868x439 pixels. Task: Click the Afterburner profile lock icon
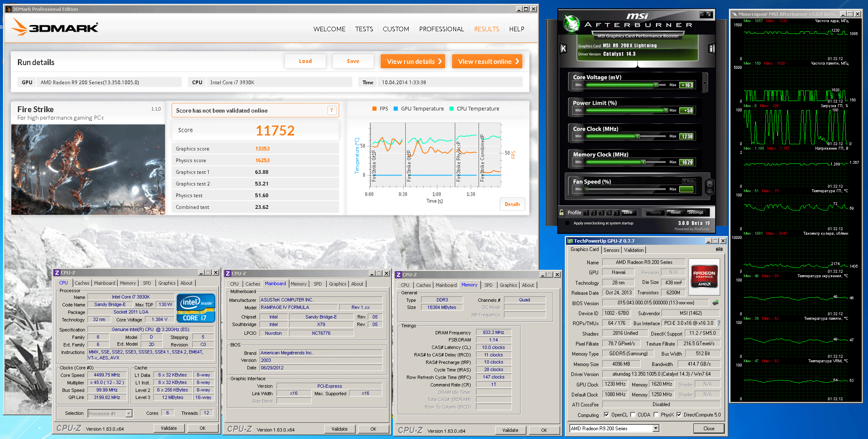tap(562, 212)
